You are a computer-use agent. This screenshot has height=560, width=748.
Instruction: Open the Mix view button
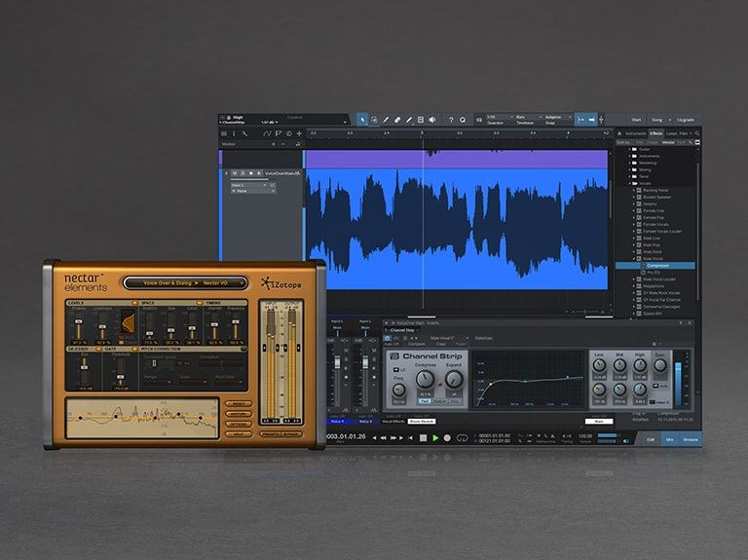tap(670, 439)
